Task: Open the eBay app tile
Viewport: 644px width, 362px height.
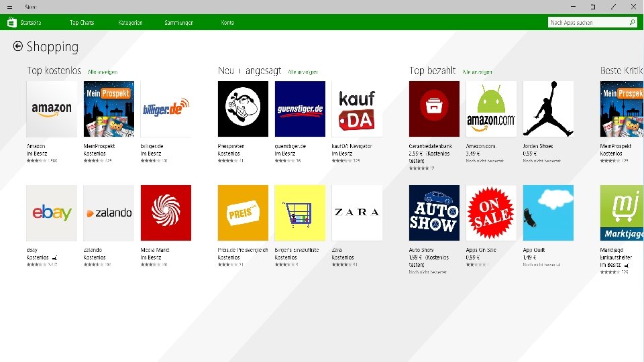Action: 52,213
